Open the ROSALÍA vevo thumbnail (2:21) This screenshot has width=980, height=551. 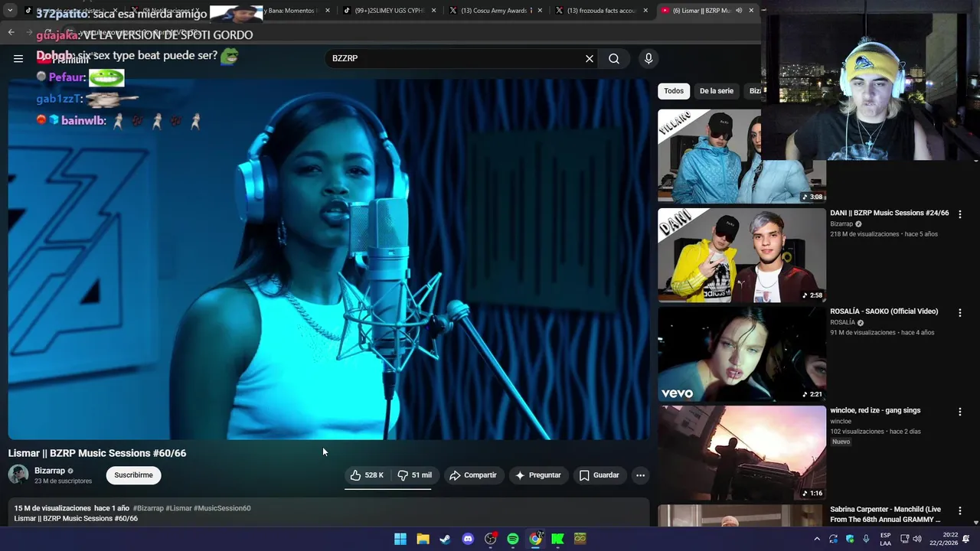742,354
